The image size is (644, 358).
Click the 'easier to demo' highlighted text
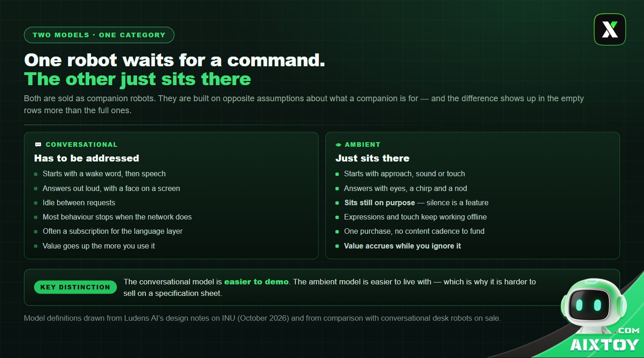tap(256, 282)
